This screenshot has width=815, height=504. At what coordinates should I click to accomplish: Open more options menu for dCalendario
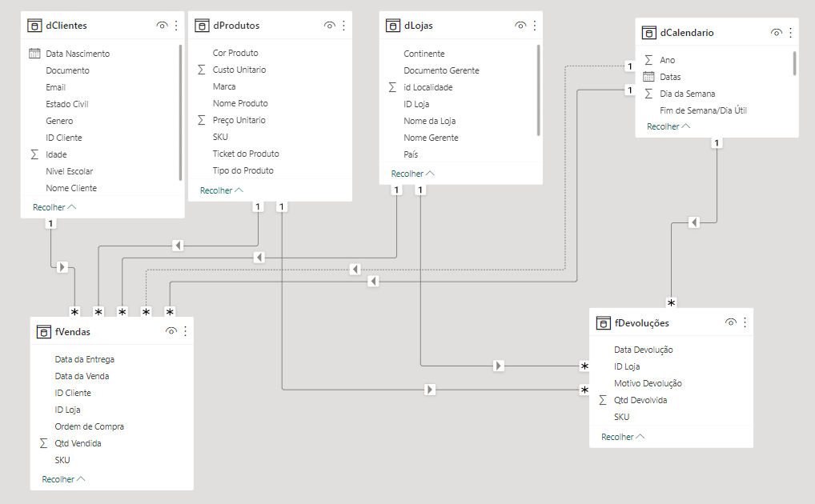click(x=790, y=33)
